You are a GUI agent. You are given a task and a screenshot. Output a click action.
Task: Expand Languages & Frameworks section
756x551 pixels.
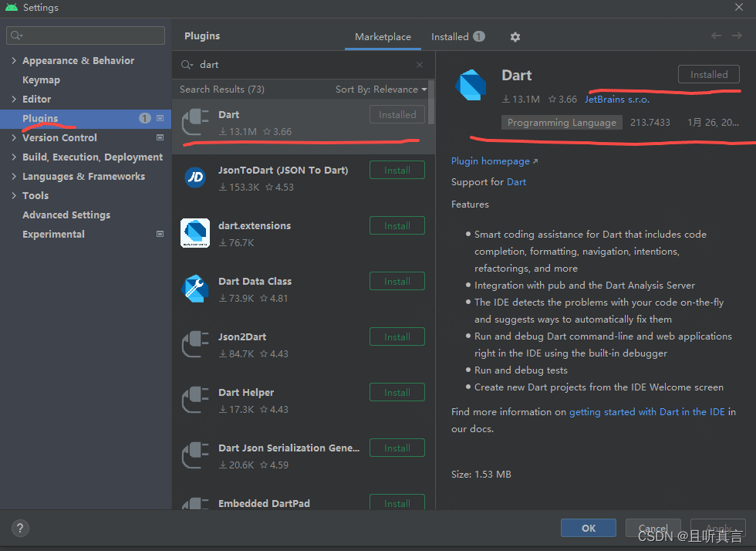[x=14, y=176]
